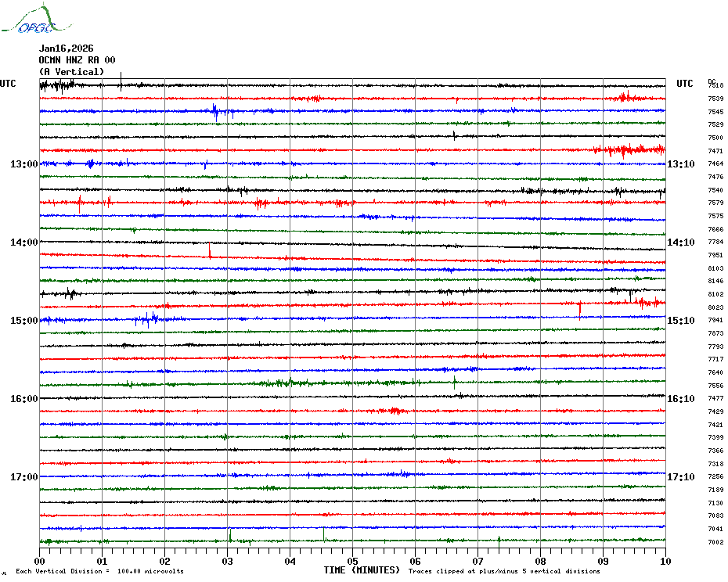The image size is (728, 582).
Task: Click the 15:10 time label
Action: pos(681,320)
